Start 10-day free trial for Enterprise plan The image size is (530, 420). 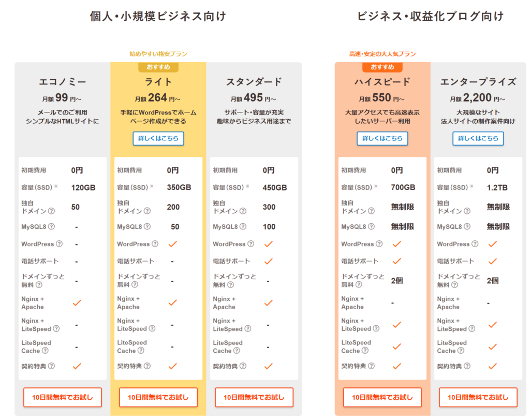tap(478, 397)
